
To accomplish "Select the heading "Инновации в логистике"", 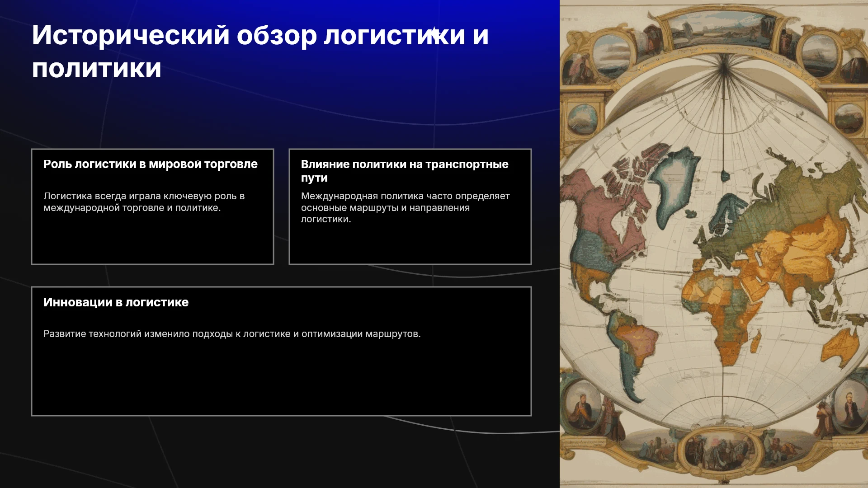I will (116, 302).
